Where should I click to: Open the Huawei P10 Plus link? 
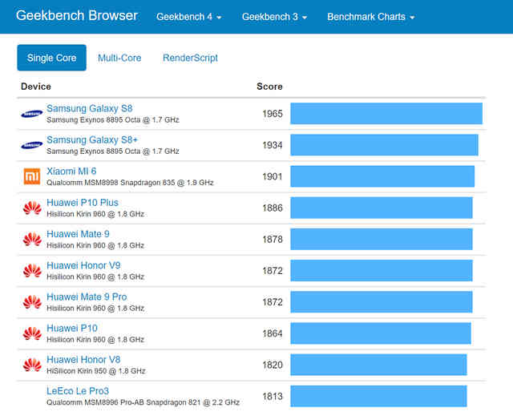point(83,203)
